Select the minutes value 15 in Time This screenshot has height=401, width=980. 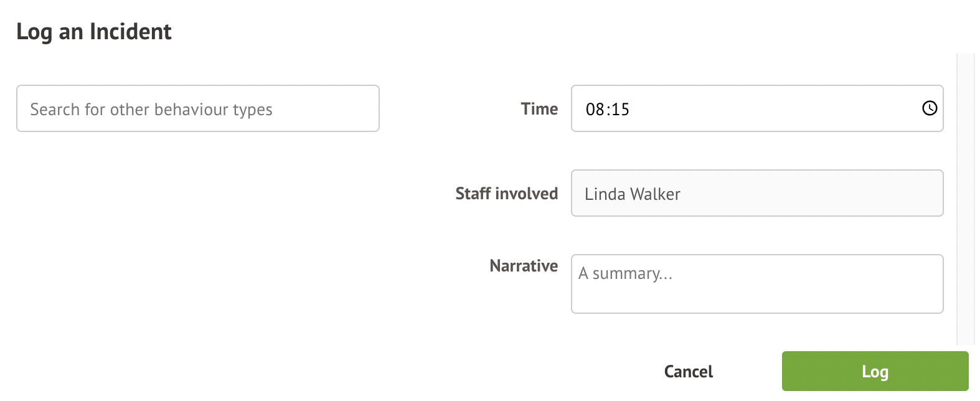pos(621,110)
